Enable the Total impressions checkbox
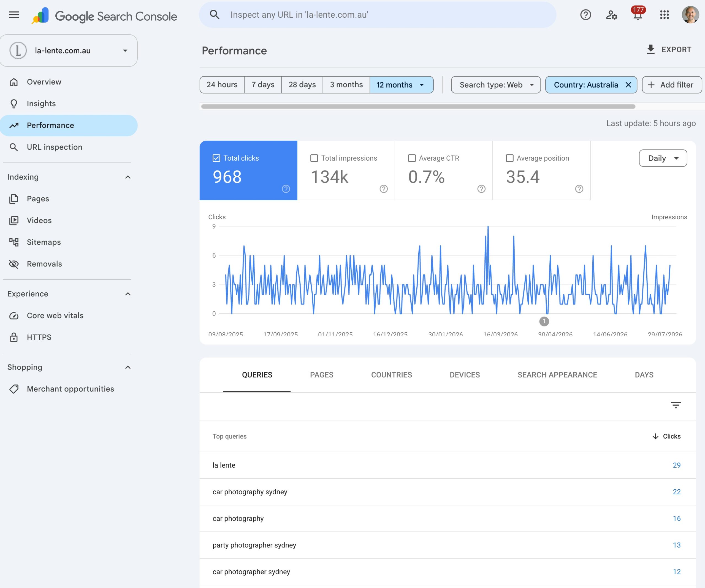Image resolution: width=705 pixels, height=588 pixels. (314, 158)
